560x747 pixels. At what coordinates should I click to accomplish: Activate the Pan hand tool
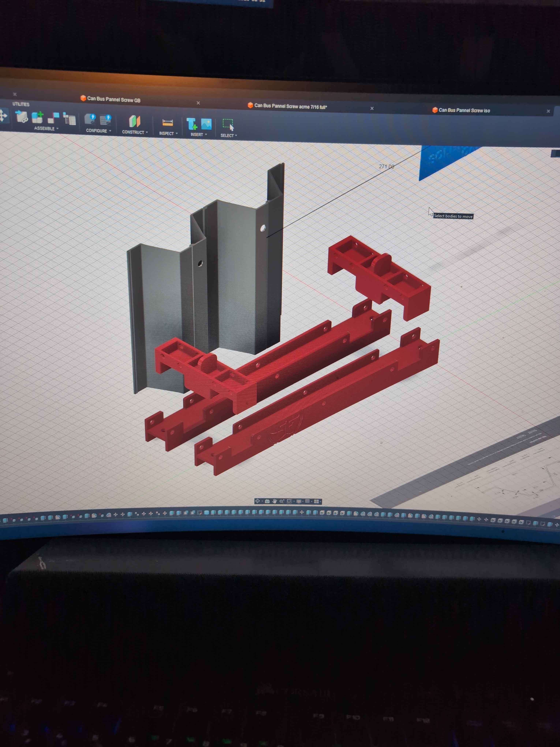(275, 501)
